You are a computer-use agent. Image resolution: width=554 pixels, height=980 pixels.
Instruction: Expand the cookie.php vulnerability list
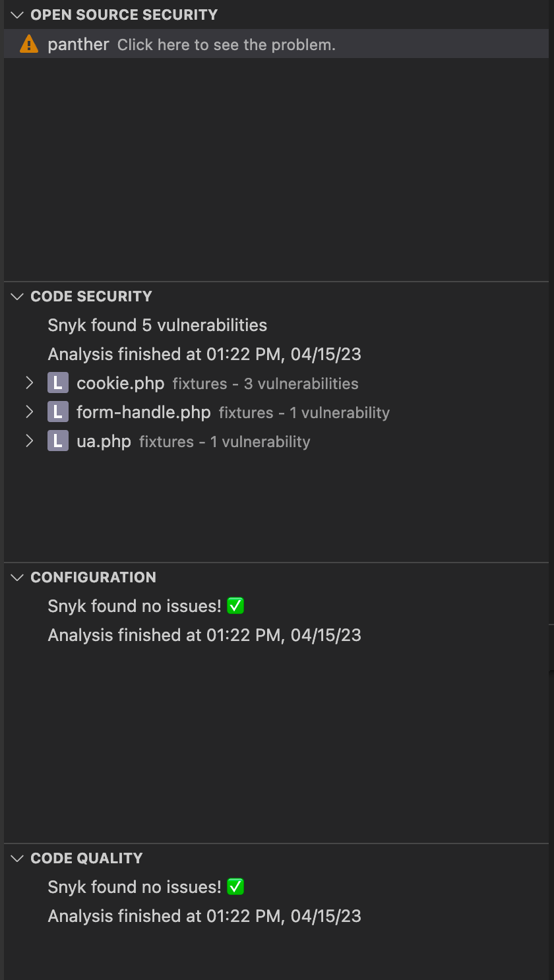(x=30, y=383)
